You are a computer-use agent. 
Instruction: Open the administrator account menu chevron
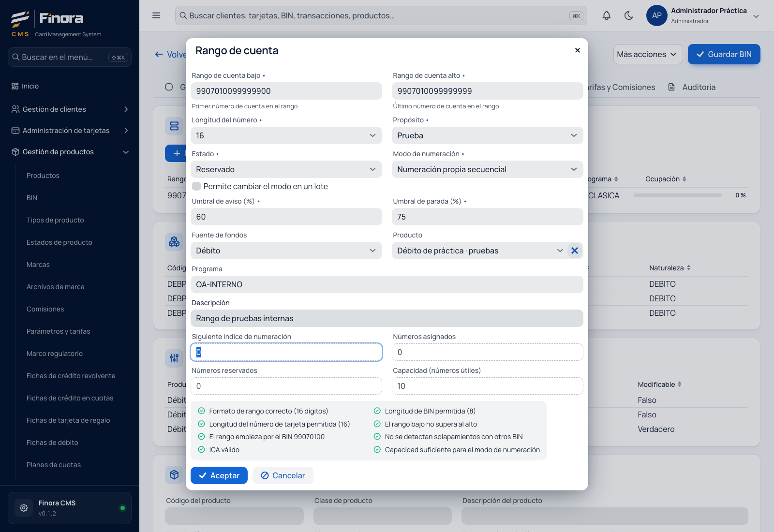[756, 16]
